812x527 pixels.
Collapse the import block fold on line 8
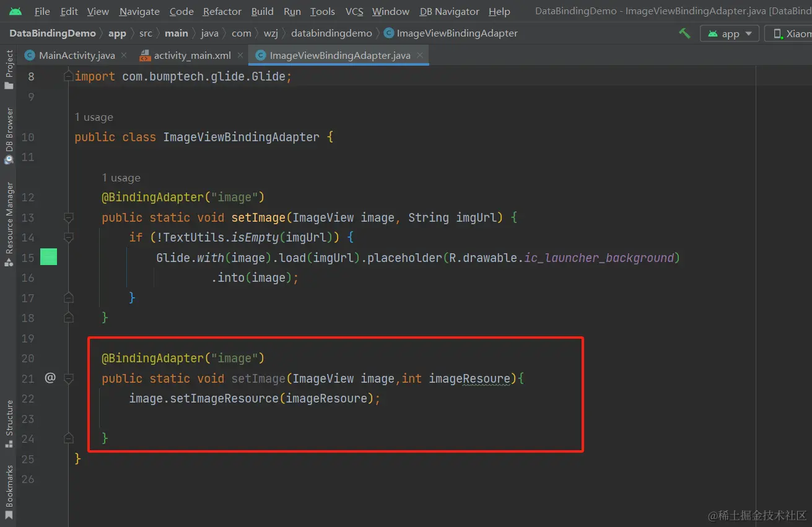coord(69,76)
